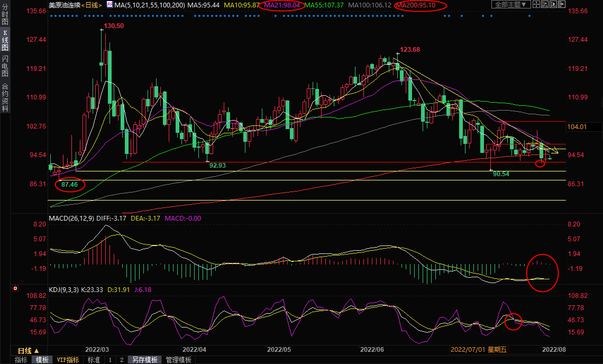Click the <日线> period label in title
Image resolution: width=603 pixels, height=364 pixels.
(x=93, y=5)
